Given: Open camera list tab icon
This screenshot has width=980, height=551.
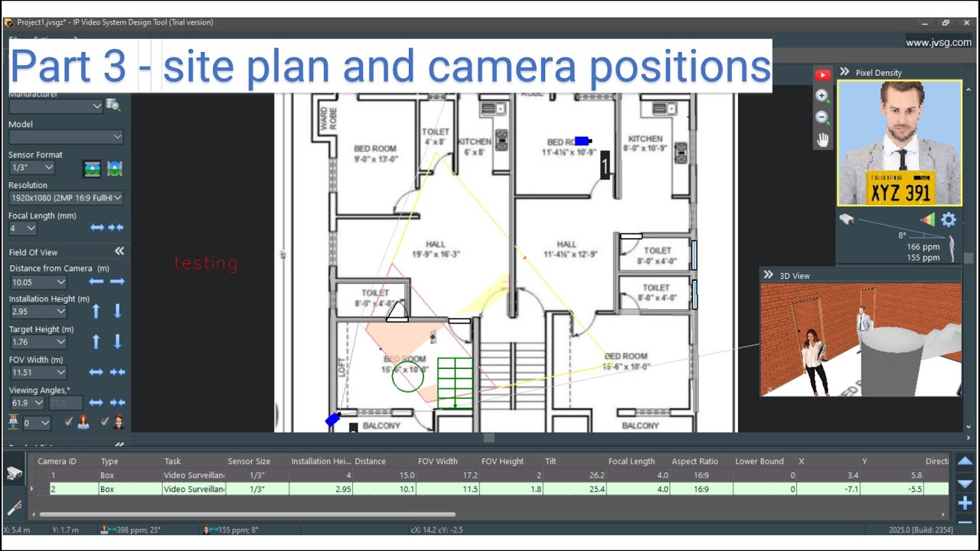Looking at the screenshot, I should tap(14, 474).
